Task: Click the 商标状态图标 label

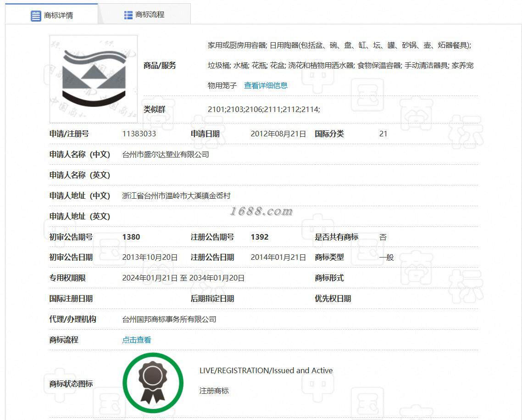Action: [x=71, y=384]
